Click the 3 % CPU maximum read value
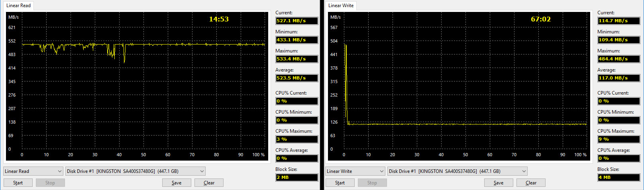Screen dimensions: 644x190 pyautogui.click(x=297, y=139)
